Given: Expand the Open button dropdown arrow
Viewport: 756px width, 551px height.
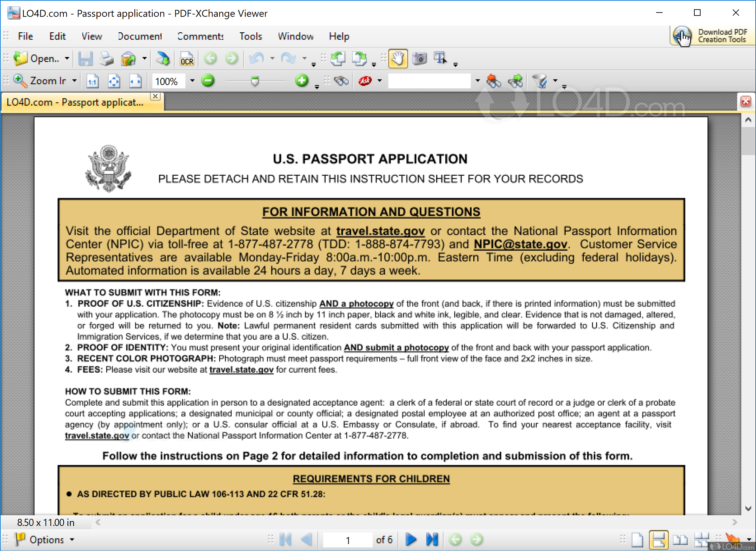Looking at the screenshot, I should click(x=67, y=59).
